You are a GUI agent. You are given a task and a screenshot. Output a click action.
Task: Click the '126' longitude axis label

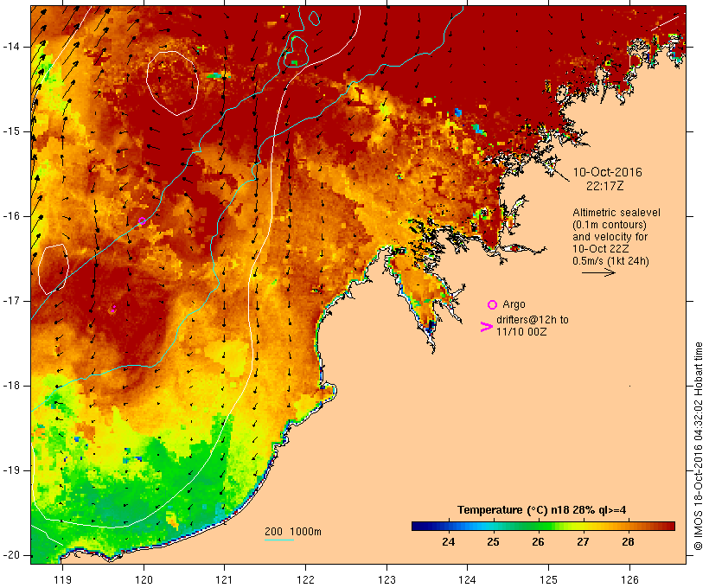629,579
